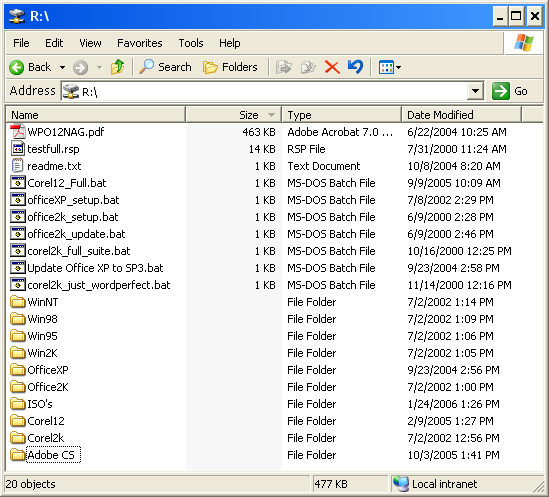This screenshot has height=497, width=549.
Task: Select the WPO12NAG.pdf file icon
Action: click(18, 132)
